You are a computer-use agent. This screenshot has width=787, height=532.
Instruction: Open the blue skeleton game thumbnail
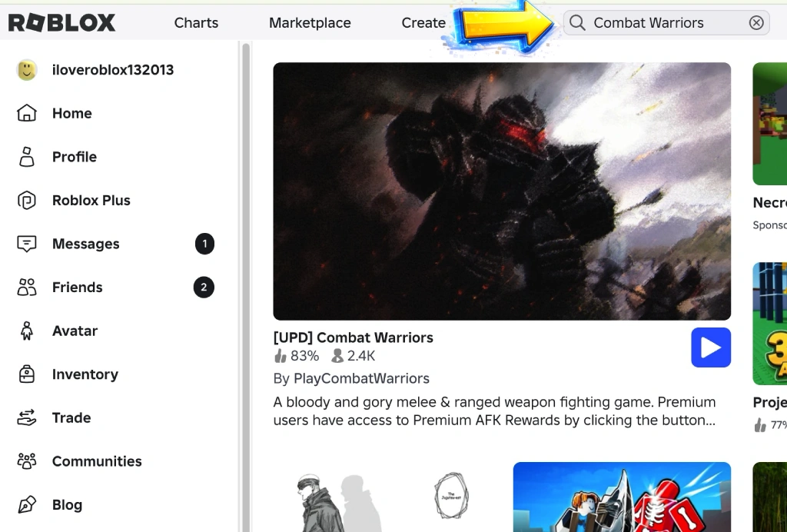(622, 497)
